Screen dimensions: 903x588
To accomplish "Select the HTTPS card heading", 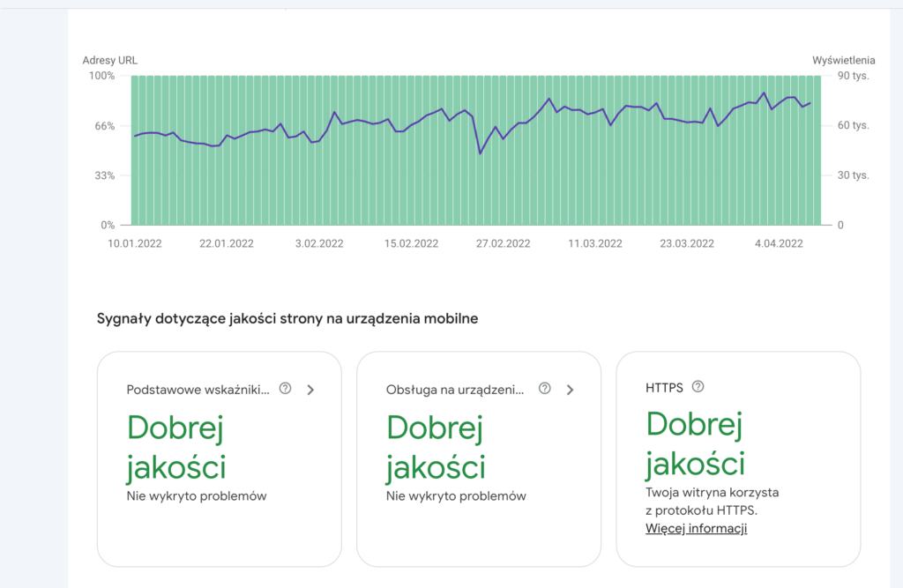I will coord(664,388).
